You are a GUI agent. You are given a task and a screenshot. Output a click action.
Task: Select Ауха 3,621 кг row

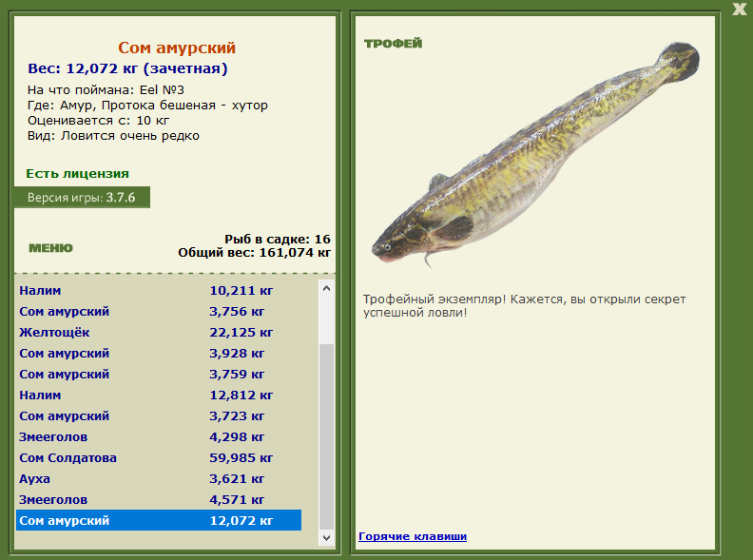point(159,479)
